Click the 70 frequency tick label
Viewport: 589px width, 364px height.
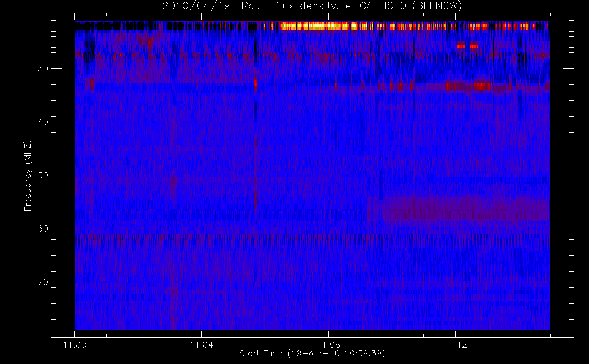tap(43, 282)
